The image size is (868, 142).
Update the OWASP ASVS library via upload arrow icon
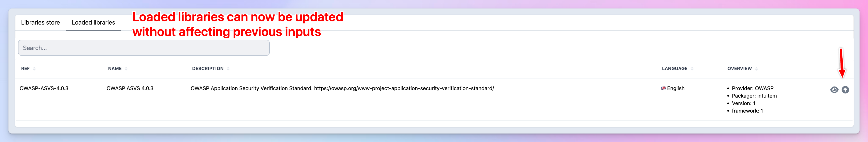pos(845,90)
